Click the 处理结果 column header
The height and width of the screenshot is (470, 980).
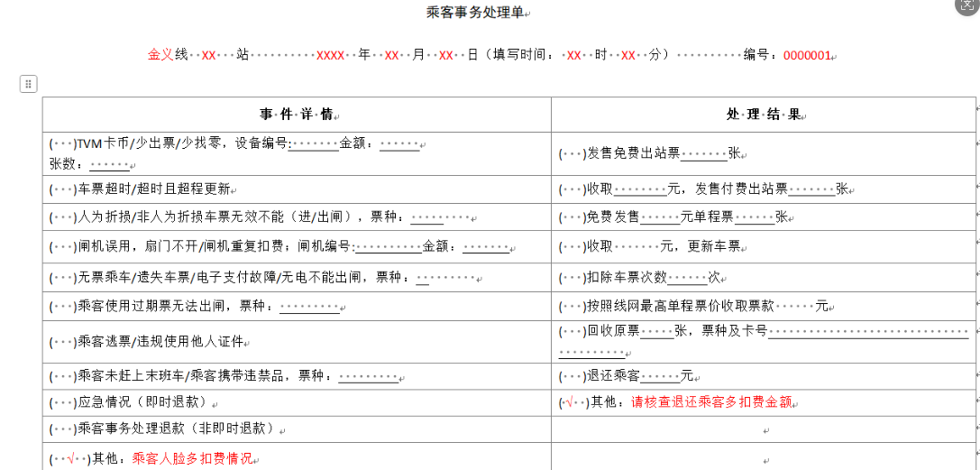click(x=763, y=115)
